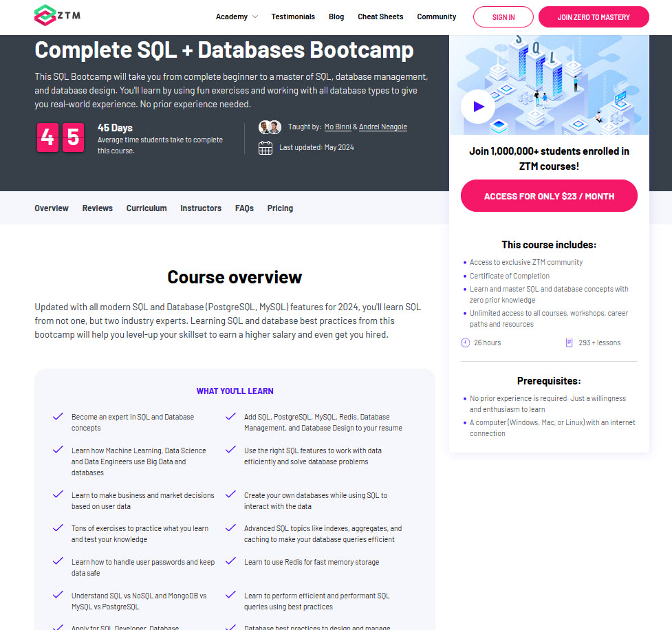This screenshot has width=672, height=630.
Task: Click 'Certificate of Completion' list item
Action: [509, 276]
